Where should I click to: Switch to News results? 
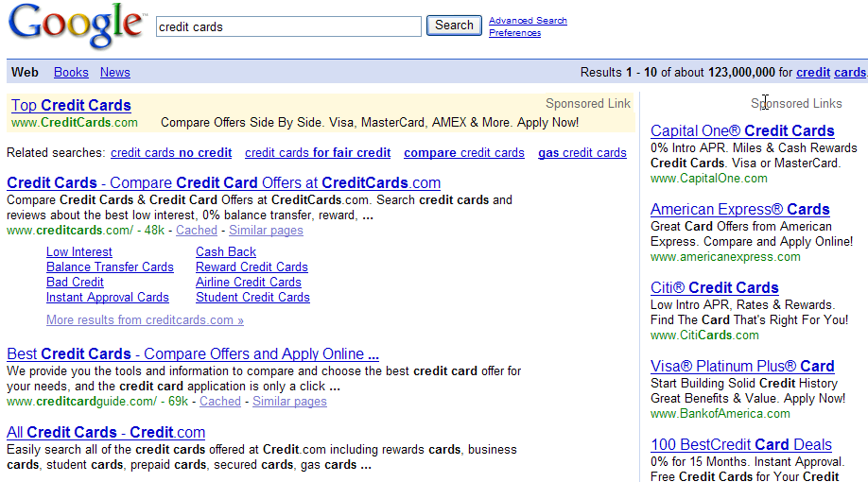114,73
